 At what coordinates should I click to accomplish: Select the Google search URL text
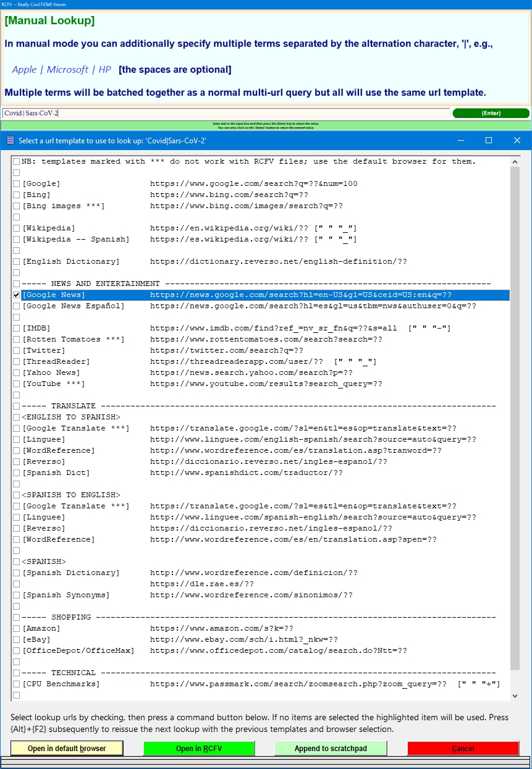pyautogui.click(x=253, y=183)
